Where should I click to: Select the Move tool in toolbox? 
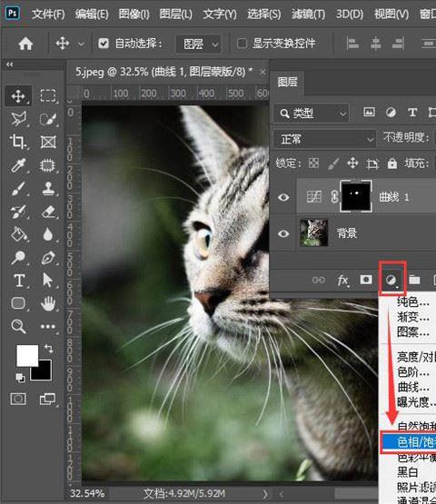(x=18, y=96)
